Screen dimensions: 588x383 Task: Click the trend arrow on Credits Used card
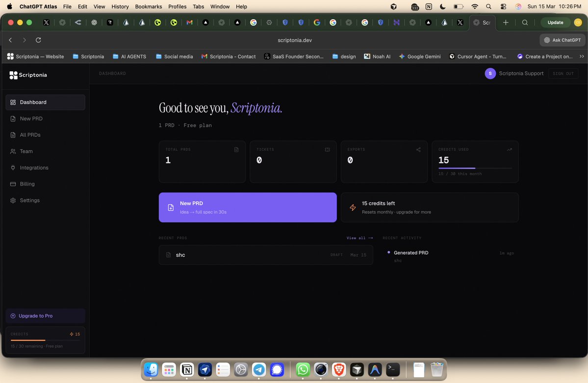(x=509, y=149)
